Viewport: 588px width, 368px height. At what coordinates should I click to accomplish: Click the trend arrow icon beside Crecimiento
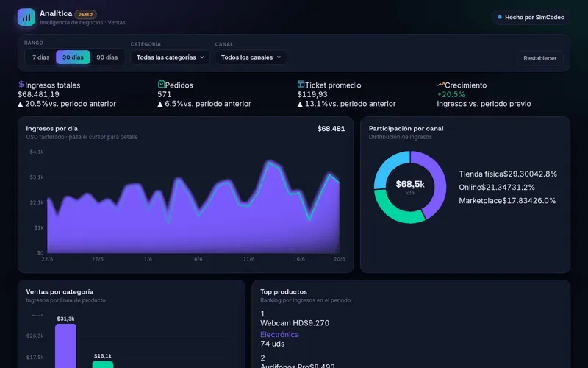click(440, 85)
